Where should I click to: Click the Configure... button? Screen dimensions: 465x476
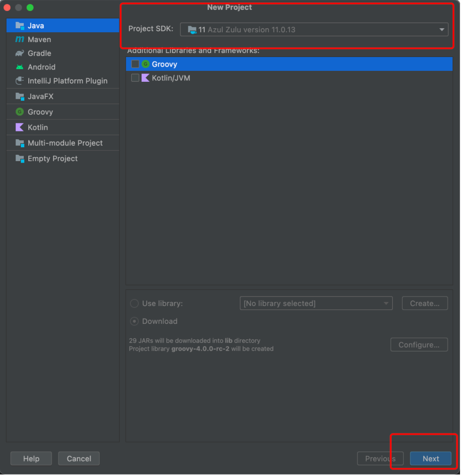pos(420,346)
